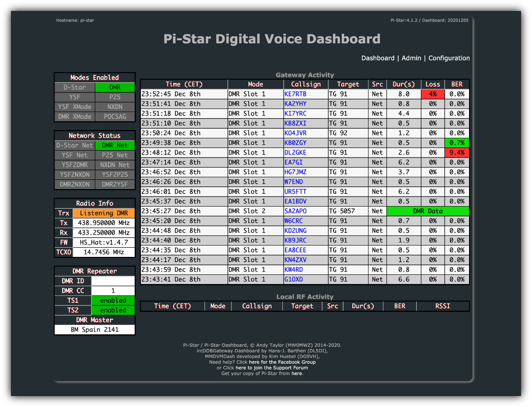Click the YSF2DMR network status cell
The height and width of the screenshot is (407, 532).
74,165
